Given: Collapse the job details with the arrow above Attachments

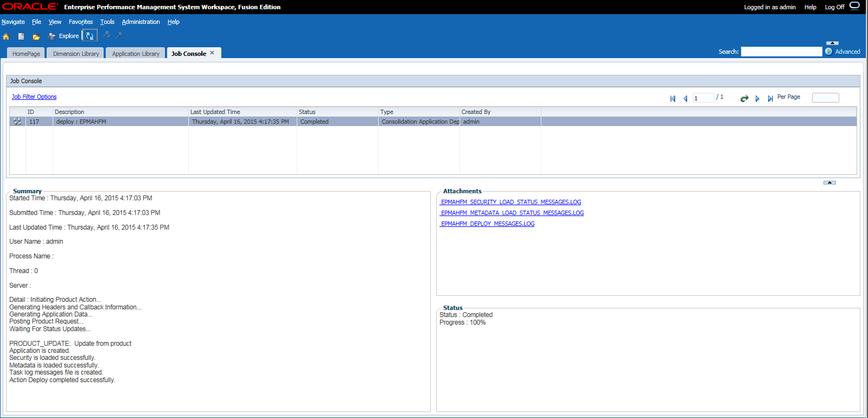Looking at the screenshot, I should tap(829, 182).
